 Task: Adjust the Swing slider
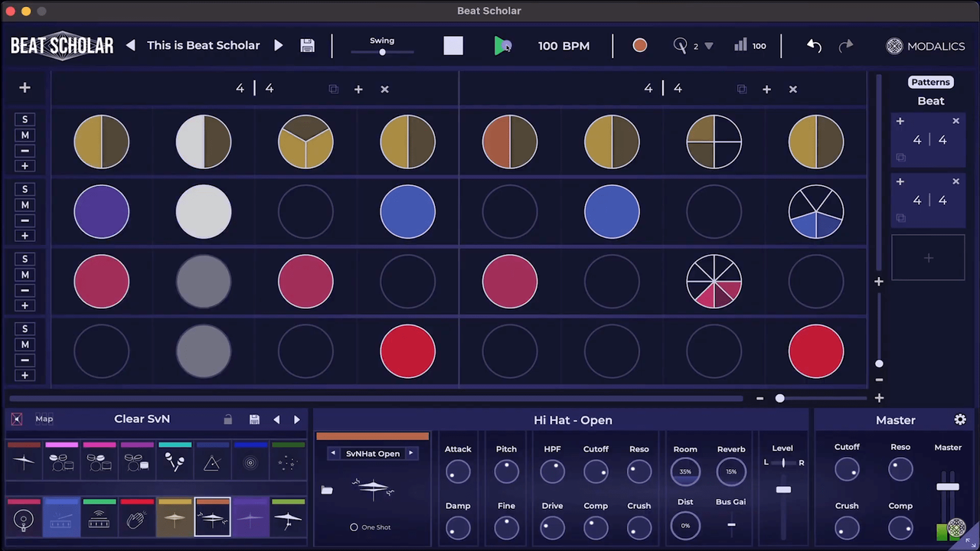pyautogui.click(x=382, y=51)
